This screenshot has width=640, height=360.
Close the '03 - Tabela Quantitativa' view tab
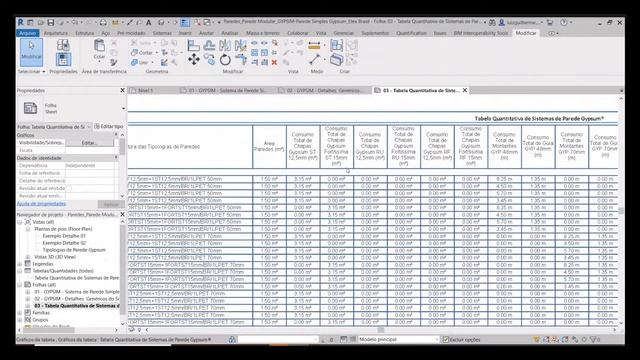(x=464, y=90)
